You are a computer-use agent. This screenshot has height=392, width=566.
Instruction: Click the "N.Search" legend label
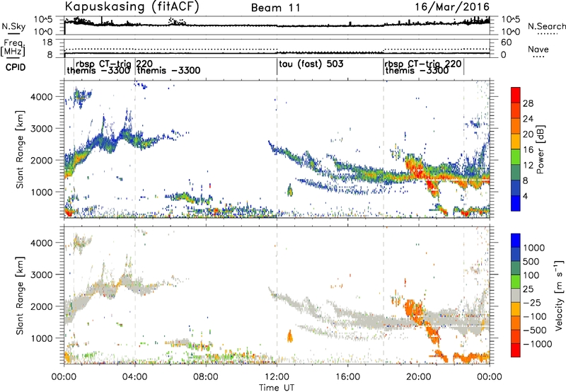point(546,26)
